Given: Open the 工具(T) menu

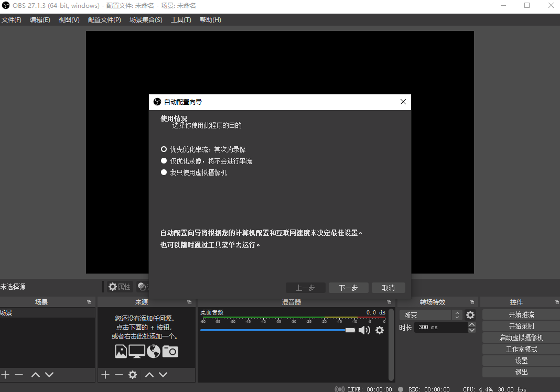Looking at the screenshot, I should [181, 19].
